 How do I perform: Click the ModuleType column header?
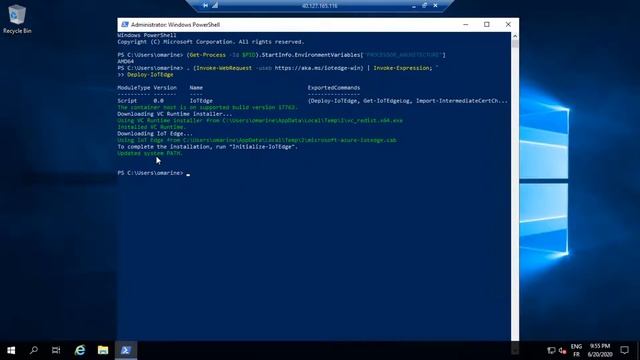tap(133, 88)
